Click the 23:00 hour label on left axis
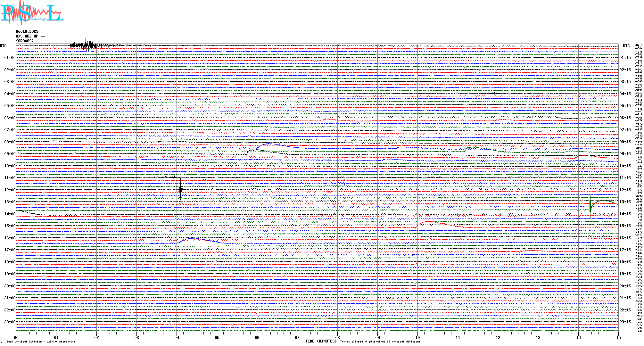This screenshot has height=346, width=644. point(10,322)
